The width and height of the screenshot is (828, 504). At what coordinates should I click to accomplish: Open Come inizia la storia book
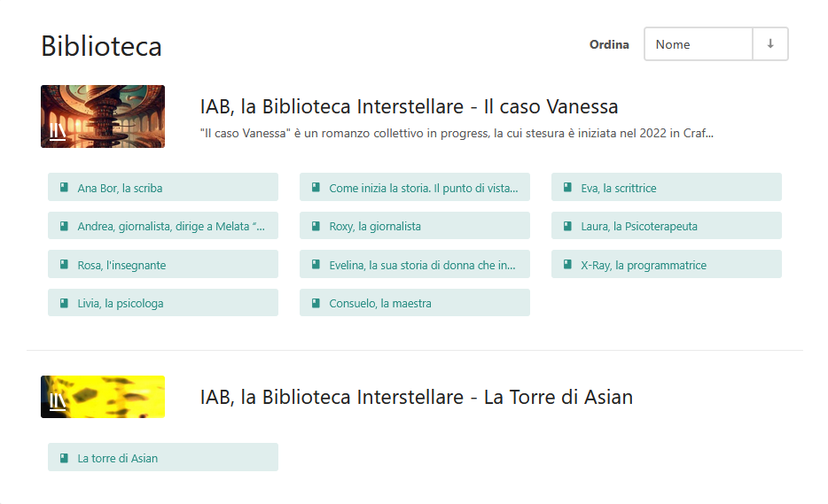point(415,188)
